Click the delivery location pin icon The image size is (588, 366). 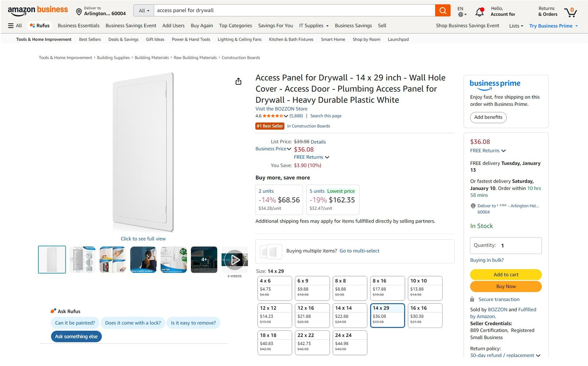tap(79, 12)
